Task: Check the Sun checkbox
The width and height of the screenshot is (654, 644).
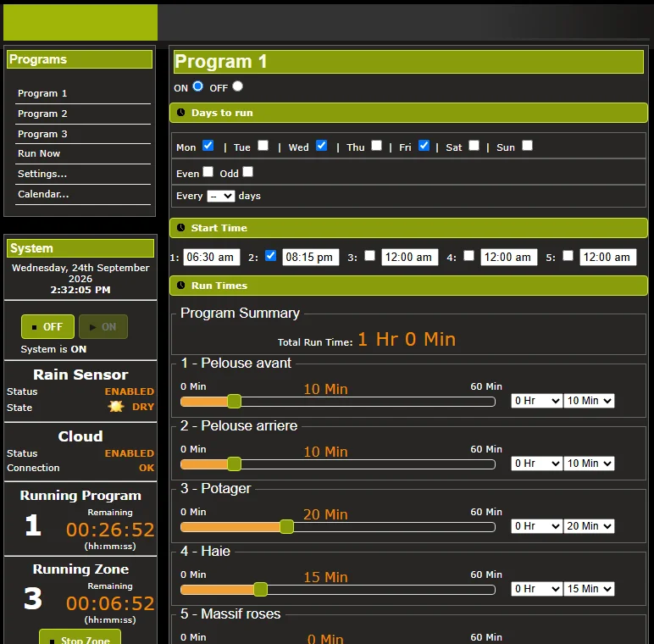Action: (x=527, y=146)
